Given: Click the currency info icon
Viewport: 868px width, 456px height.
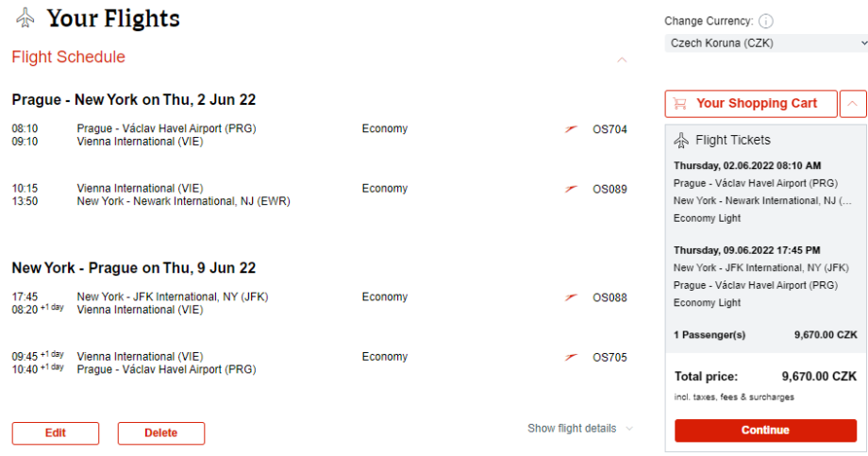Looking at the screenshot, I should [x=766, y=21].
